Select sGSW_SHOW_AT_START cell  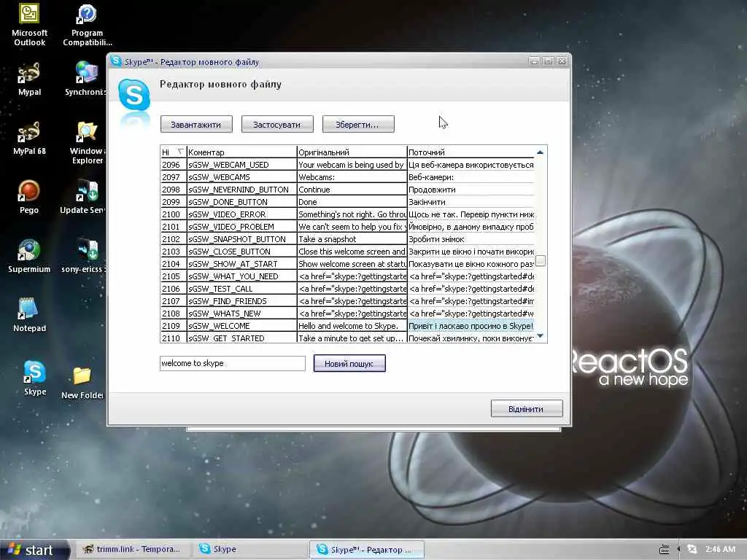coord(241,264)
